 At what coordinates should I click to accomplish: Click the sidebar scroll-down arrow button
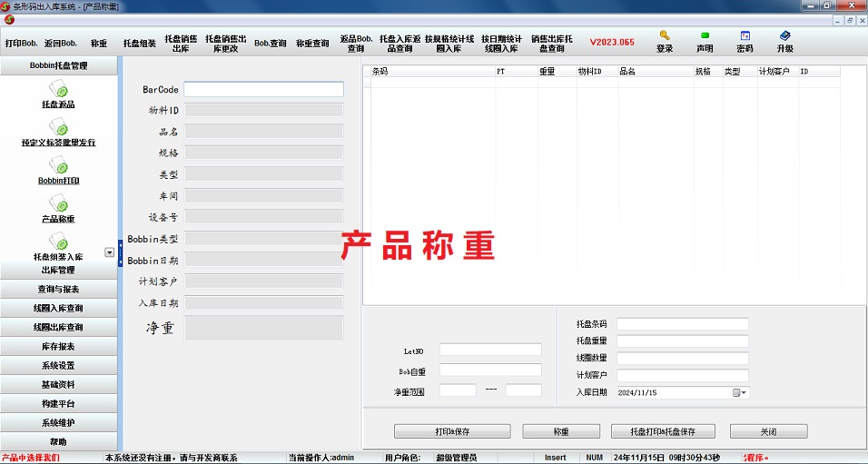(109, 252)
